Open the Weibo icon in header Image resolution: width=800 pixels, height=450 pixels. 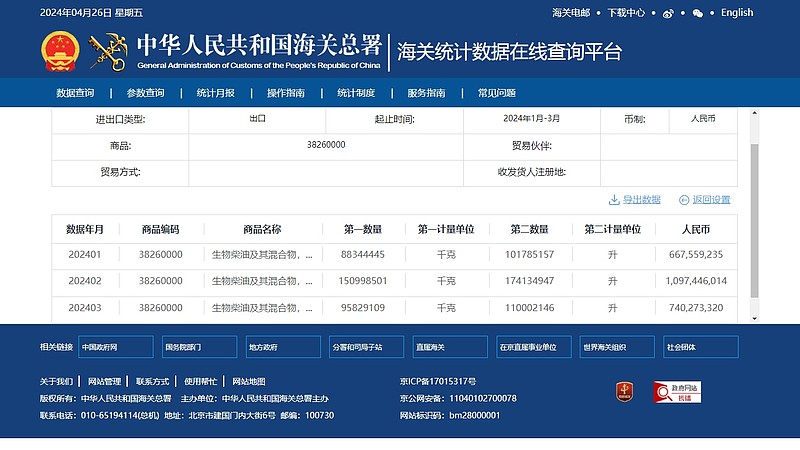668,14
